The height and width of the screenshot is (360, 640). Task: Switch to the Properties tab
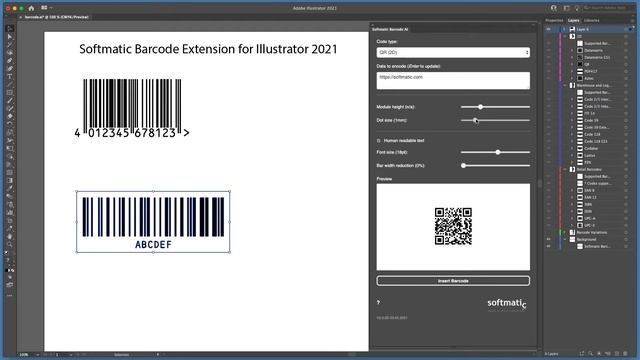tap(554, 20)
